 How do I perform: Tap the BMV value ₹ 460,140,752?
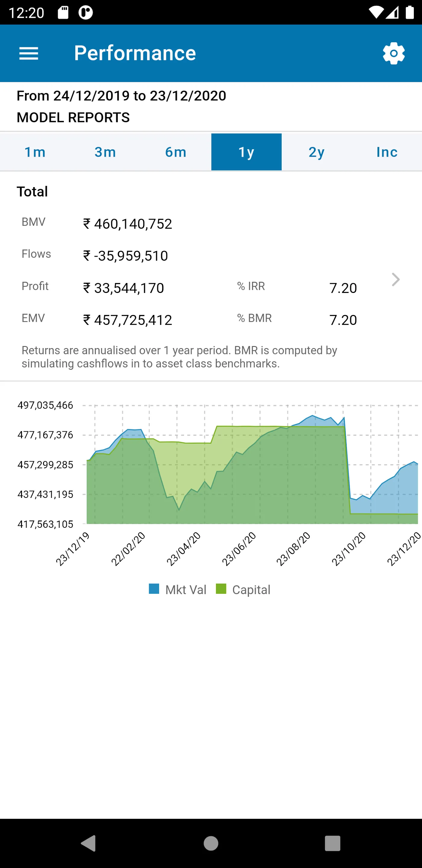tap(128, 224)
